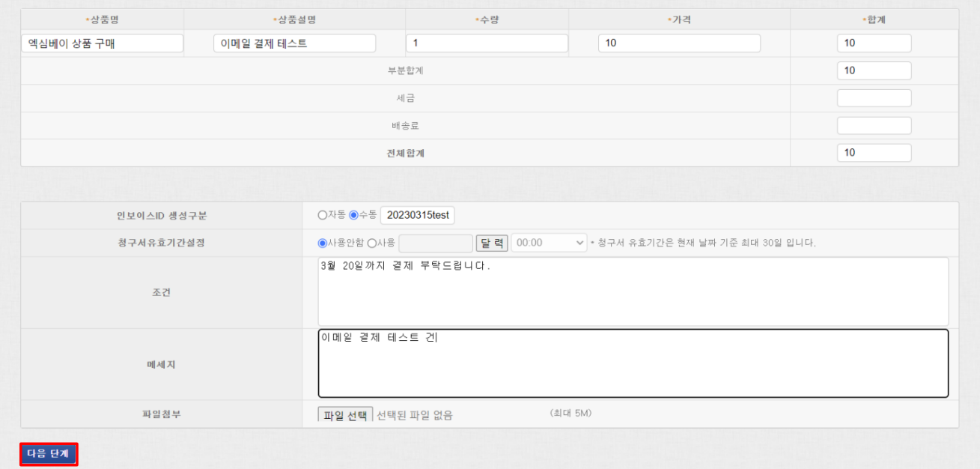Focus the 상품명 input field

103,43
